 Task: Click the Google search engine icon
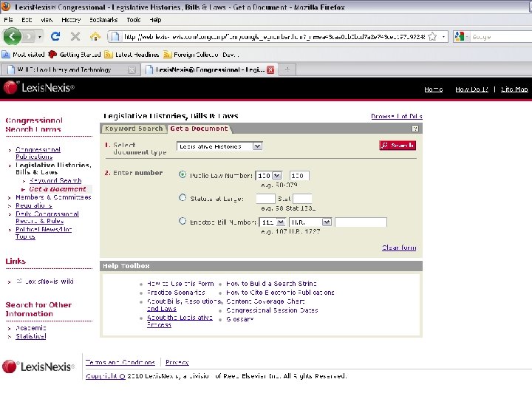click(x=460, y=36)
